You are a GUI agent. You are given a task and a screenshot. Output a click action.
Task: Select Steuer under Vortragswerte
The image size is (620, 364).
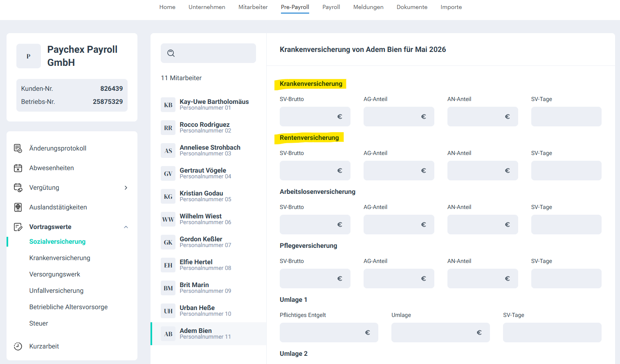coord(38,323)
